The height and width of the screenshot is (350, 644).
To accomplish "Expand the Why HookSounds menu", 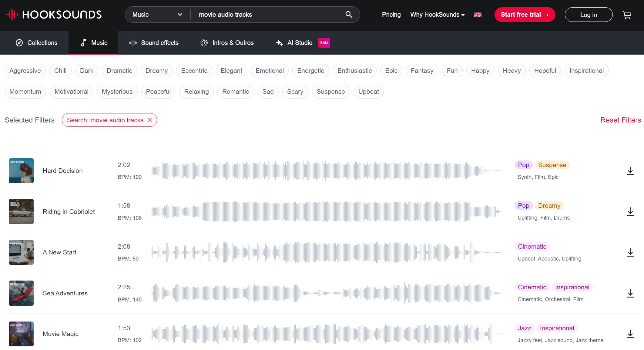I will point(437,14).
